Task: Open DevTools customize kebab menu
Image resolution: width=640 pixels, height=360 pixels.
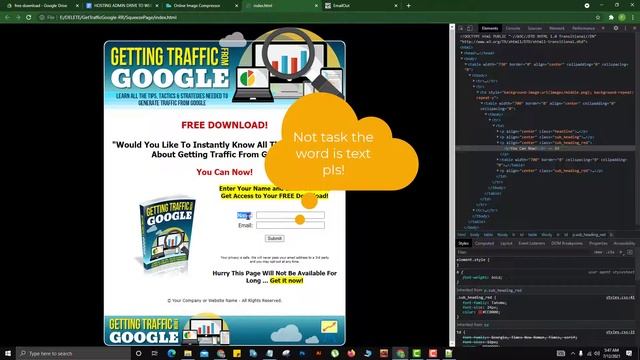Action: (x=625, y=28)
